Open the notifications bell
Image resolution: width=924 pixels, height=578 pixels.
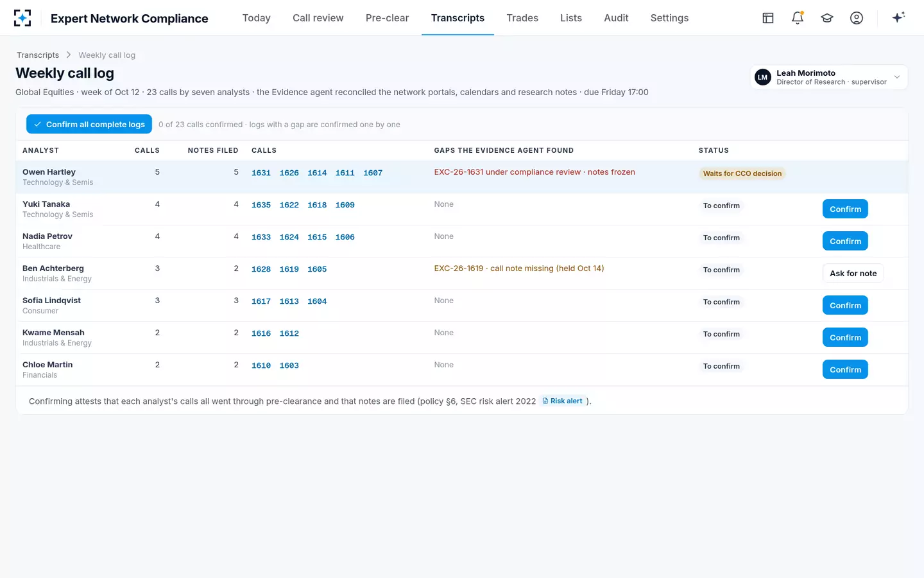798,18
